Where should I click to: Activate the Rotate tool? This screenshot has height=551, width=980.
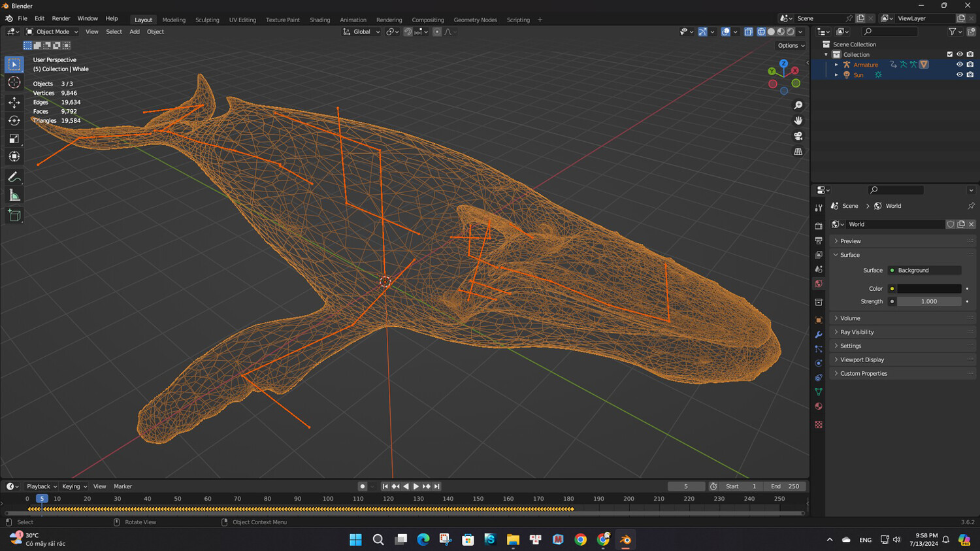(x=14, y=120)
